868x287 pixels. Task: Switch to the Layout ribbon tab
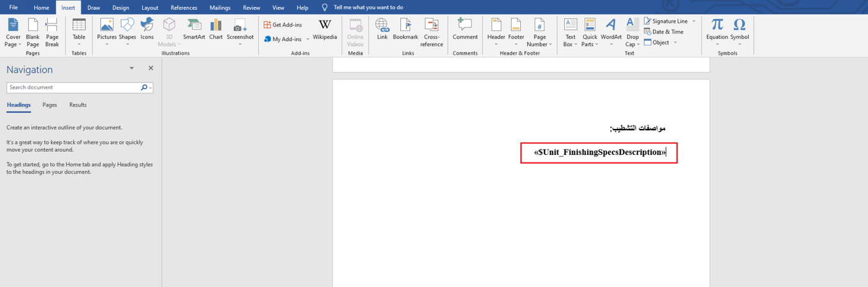click(149, 7)
